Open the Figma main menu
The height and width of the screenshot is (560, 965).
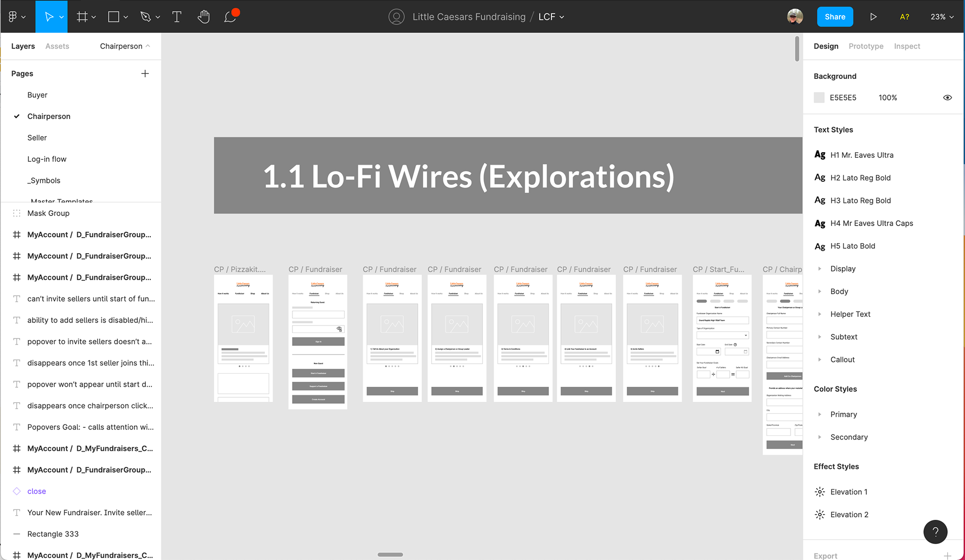point(16,17)
